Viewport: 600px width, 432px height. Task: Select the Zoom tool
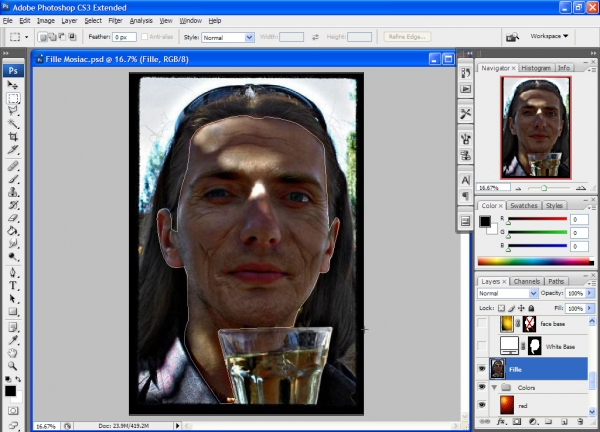coord(13,366)
